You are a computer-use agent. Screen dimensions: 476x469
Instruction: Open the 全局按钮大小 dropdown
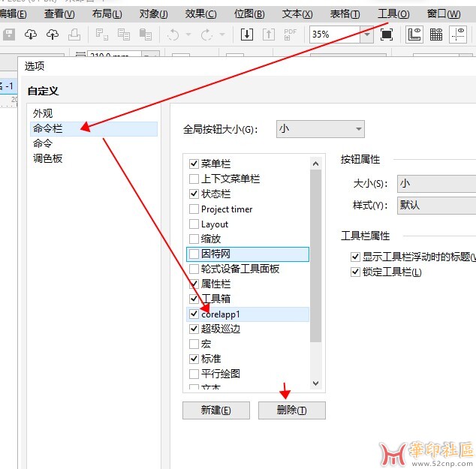pos(321,129)
